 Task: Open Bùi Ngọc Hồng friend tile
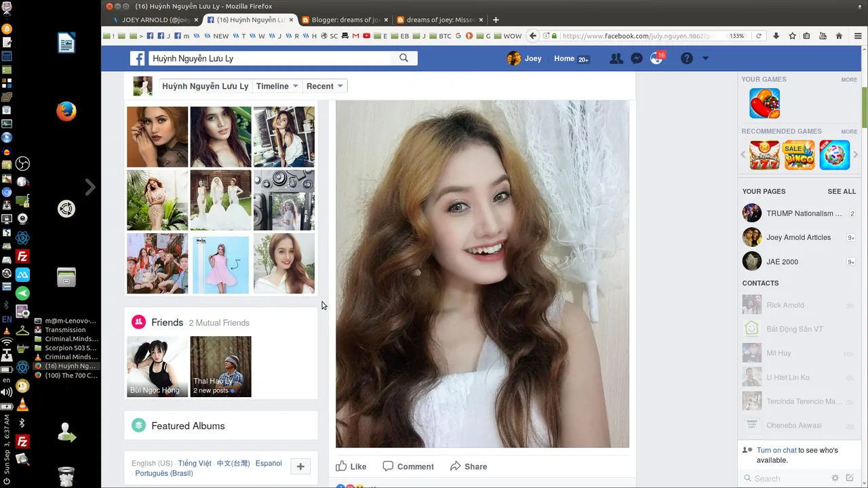pos(157,367)
